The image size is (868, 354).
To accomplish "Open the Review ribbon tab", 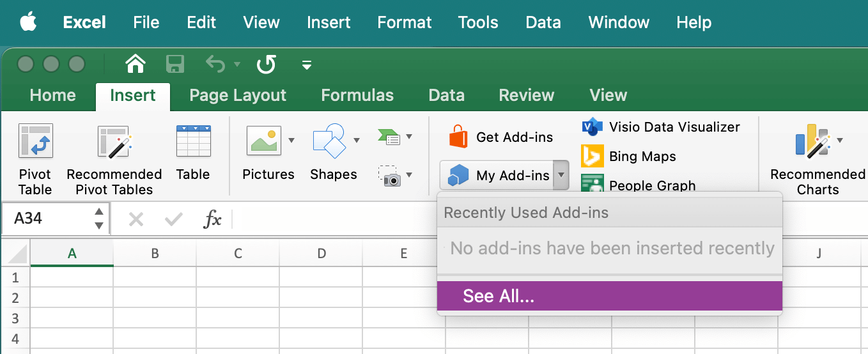I will pyautogui.click(x=527, y=95).
